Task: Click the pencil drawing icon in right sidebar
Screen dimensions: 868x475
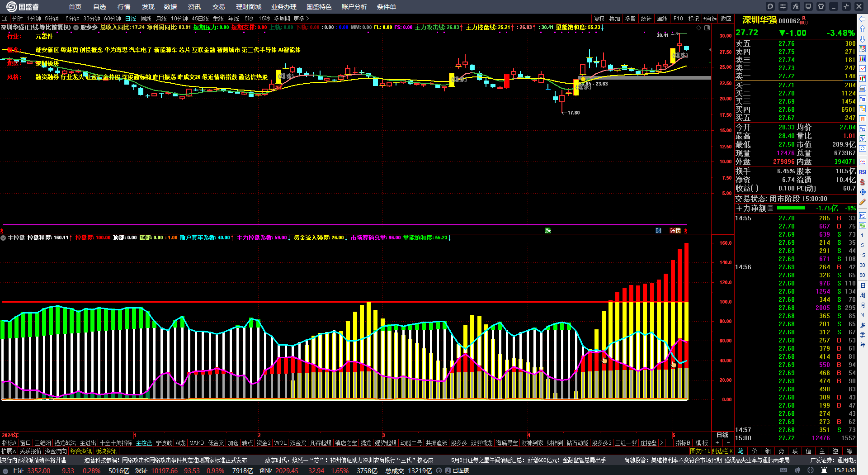Action: (863, 202)
